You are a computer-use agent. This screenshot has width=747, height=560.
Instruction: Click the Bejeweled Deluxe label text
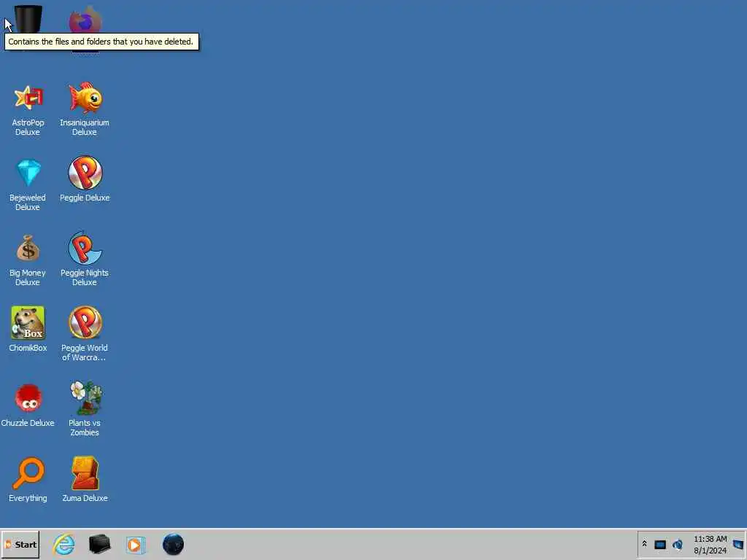(28, 203)
